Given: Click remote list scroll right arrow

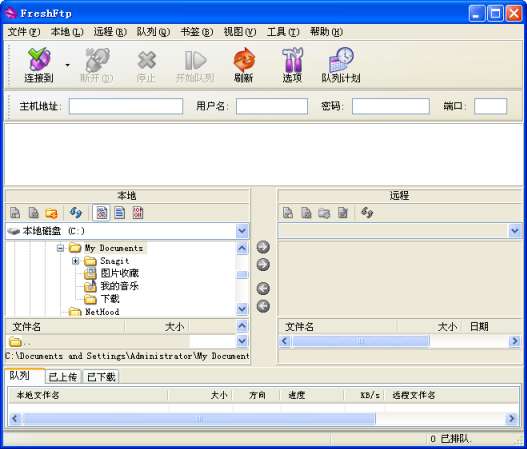Looking at the screenshot, I should click(515, 341).
